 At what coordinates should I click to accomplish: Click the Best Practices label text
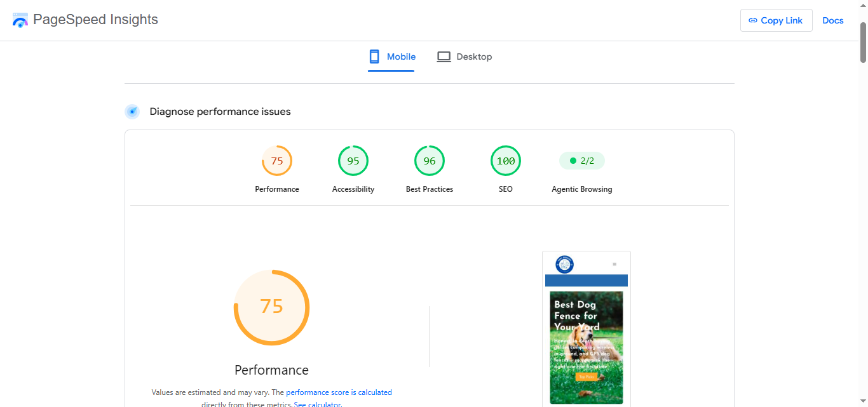click(430, 189)
